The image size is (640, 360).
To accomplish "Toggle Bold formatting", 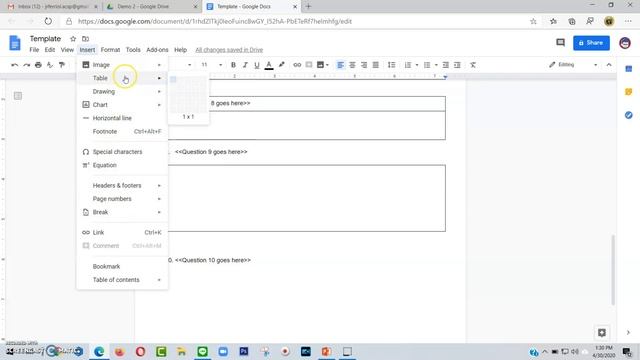I will [x=233, y=65].
